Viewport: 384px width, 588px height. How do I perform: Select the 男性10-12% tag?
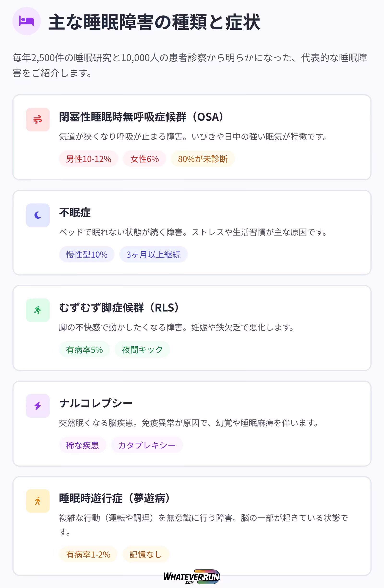(x=89, y=159)
